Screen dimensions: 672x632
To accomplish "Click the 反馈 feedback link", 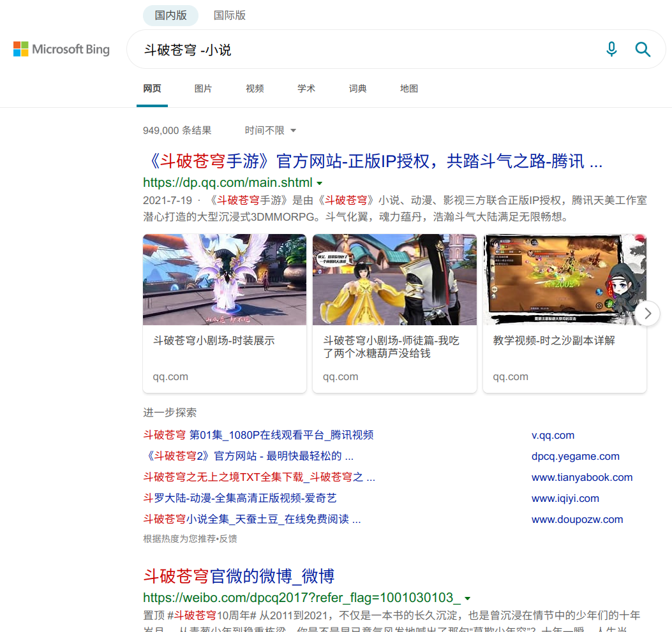I will (228, 539).
